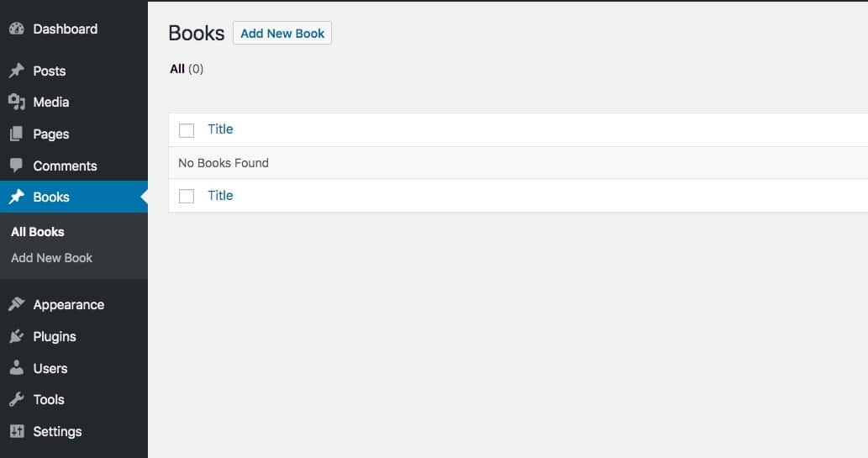The height and width of the screenshot is (458, 868).
Task: Tick the select-all checkbox in table footer
Action: tap(187, 196)
